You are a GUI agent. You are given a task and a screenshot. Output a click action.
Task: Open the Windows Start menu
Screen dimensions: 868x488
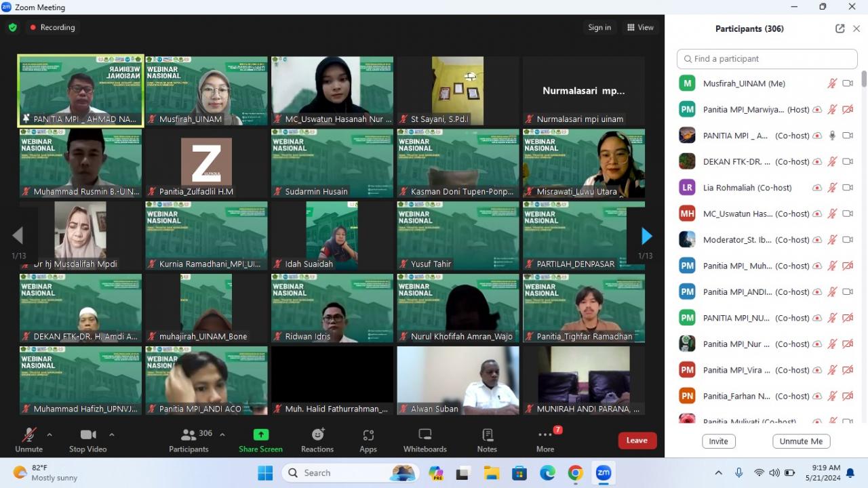(x=264, y=472)
